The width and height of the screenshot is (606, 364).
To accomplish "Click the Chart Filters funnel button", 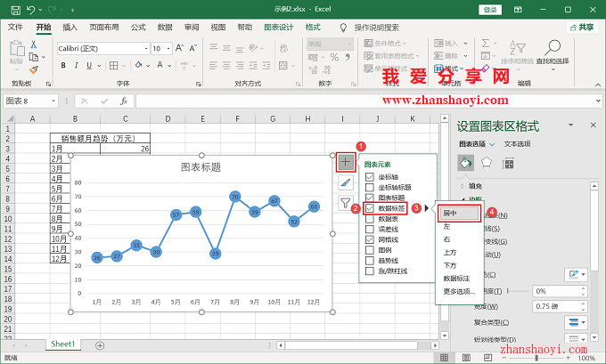I will click(x=346, y=202).
